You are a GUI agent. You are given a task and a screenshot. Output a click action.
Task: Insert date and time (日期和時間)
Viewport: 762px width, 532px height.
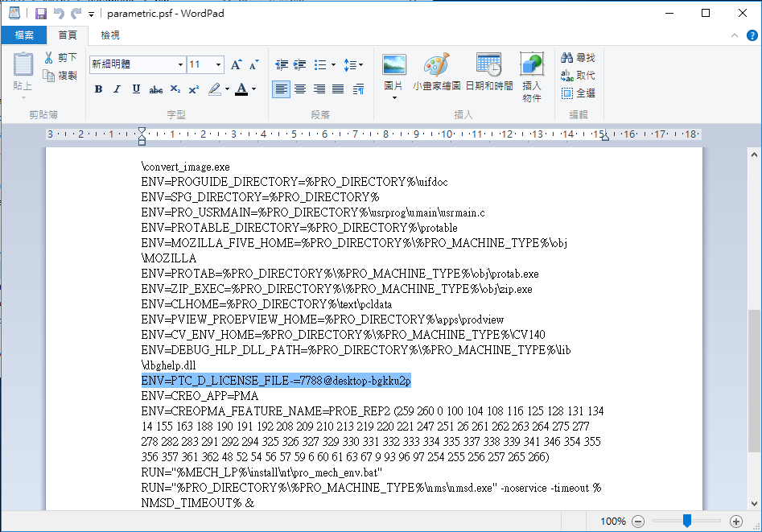[488, 72]
